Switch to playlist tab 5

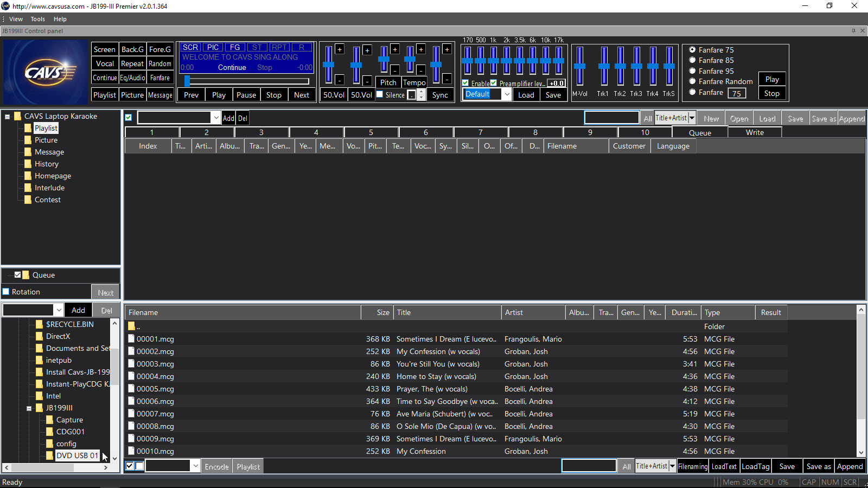click(371, 132)
